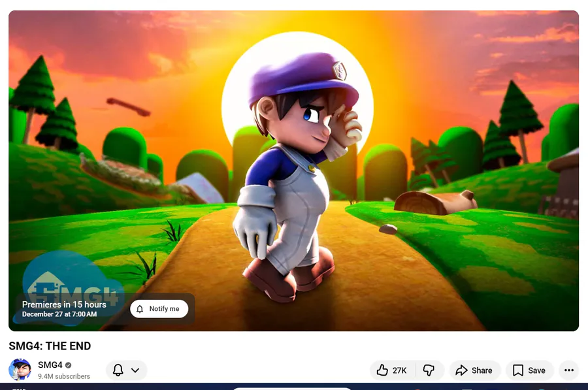Like the video with thumbs up

tap(392, 370)
